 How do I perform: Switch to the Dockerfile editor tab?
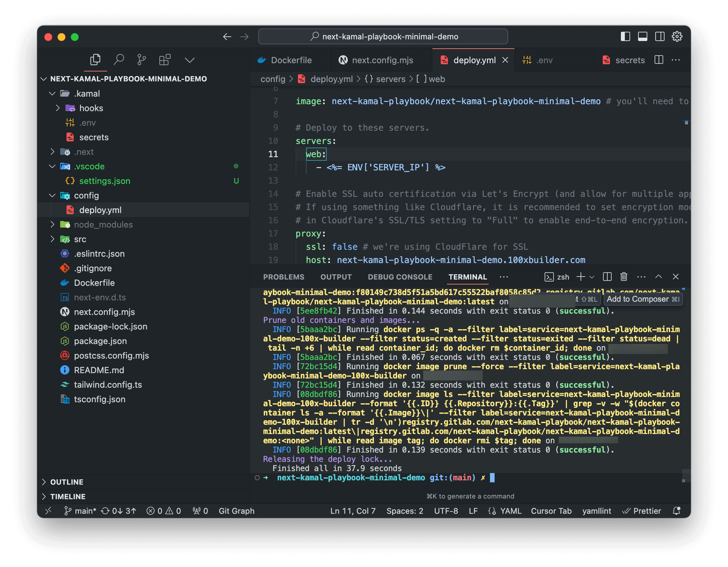290,60
